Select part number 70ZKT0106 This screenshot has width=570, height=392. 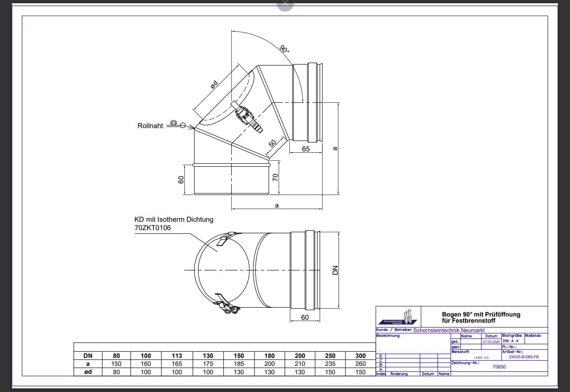[152, 228]
